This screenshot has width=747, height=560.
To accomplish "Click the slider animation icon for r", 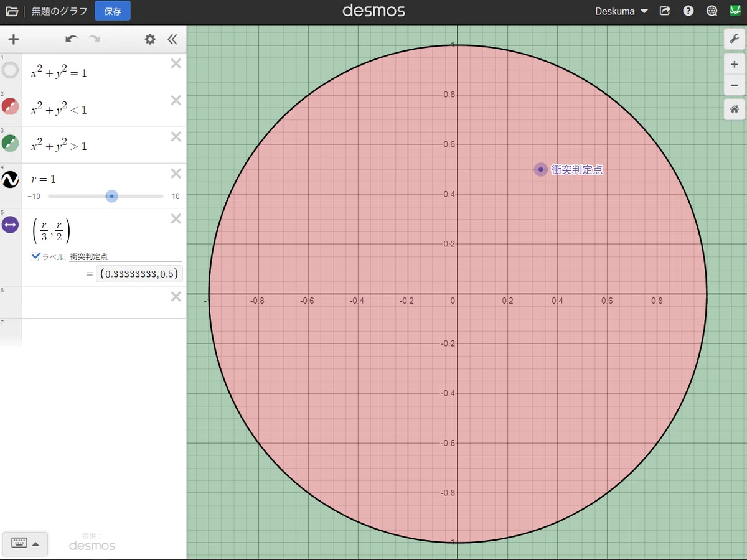I will coord(10,180).
